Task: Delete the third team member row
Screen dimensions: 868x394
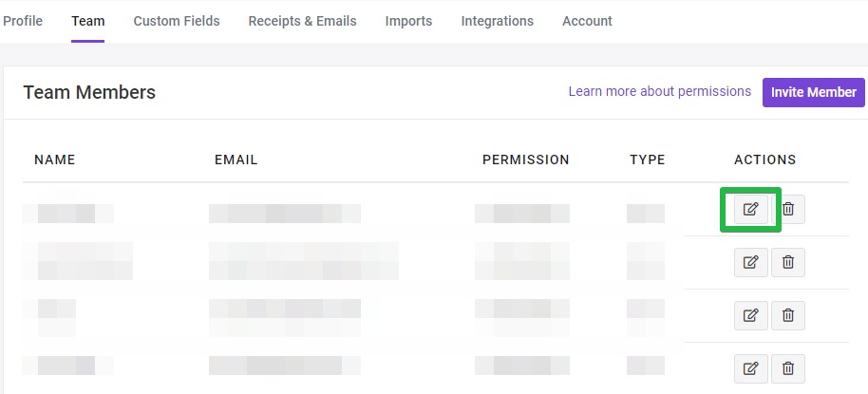Action: tap(788, 315)
